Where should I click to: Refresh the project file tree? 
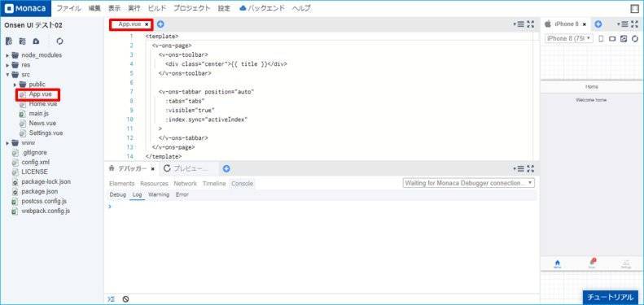pos(60,41)
